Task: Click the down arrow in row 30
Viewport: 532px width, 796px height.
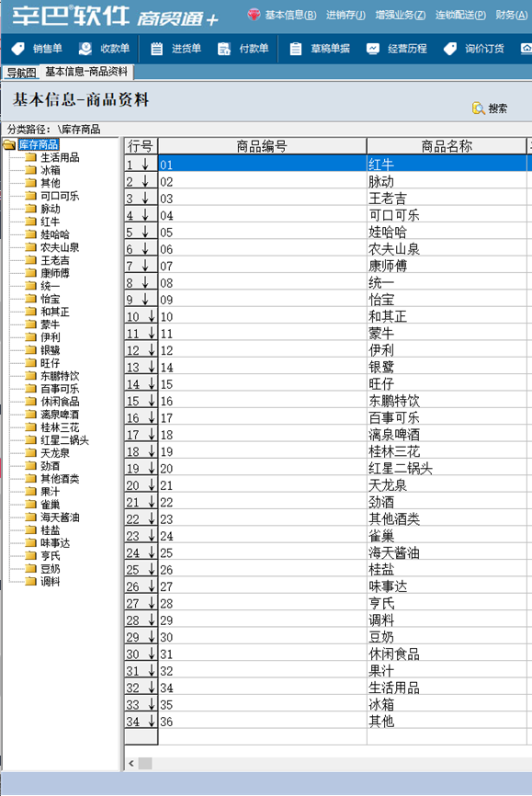Action: click(152, 653)
